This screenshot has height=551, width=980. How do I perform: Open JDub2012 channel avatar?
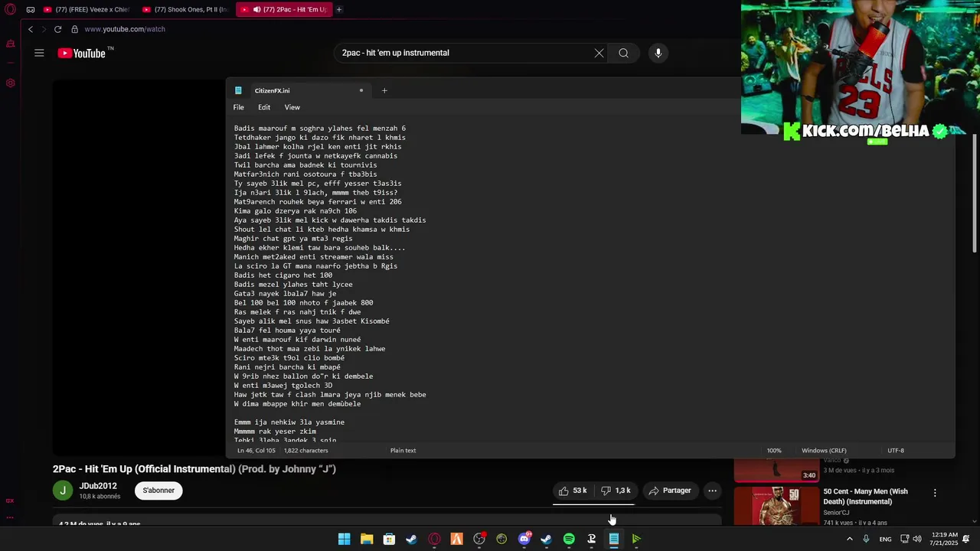(x=63, y=491)
